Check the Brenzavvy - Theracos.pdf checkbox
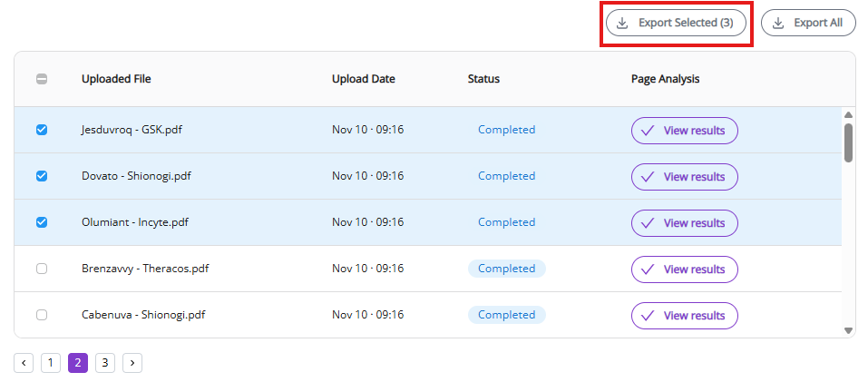868x382 pixels. [x=42, y=269]
